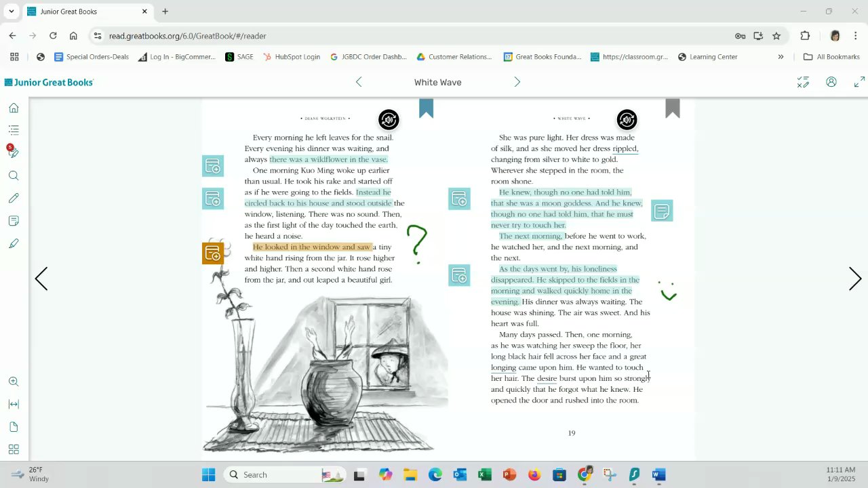Open the password manager key icon
This screenshot has width=868, height=488.
740,36
